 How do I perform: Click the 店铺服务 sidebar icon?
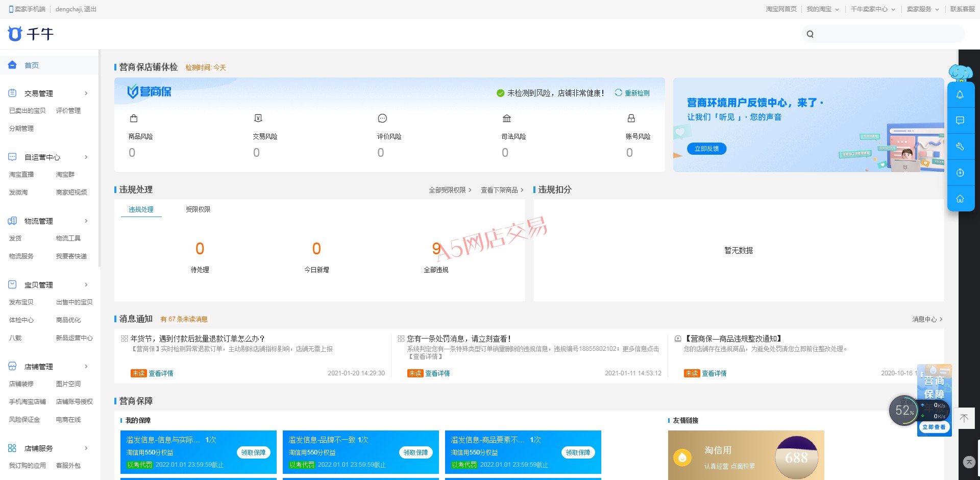point(12,448)
